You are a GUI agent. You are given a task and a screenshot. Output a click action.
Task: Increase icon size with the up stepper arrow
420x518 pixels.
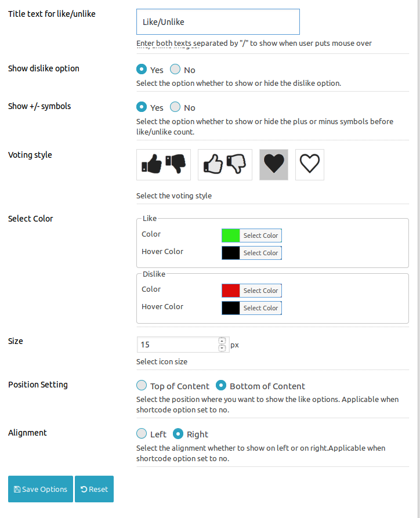click(x=222, y=341)
